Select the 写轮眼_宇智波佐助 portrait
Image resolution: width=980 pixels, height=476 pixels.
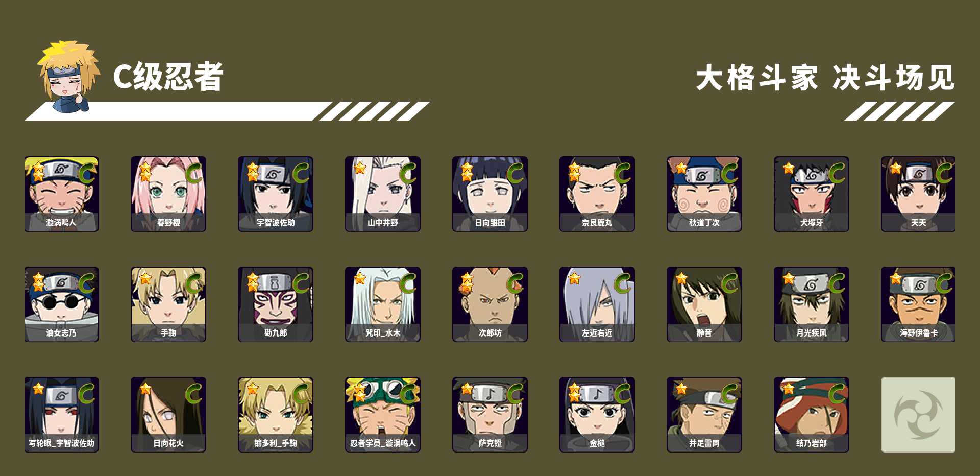tap(61, 415)
